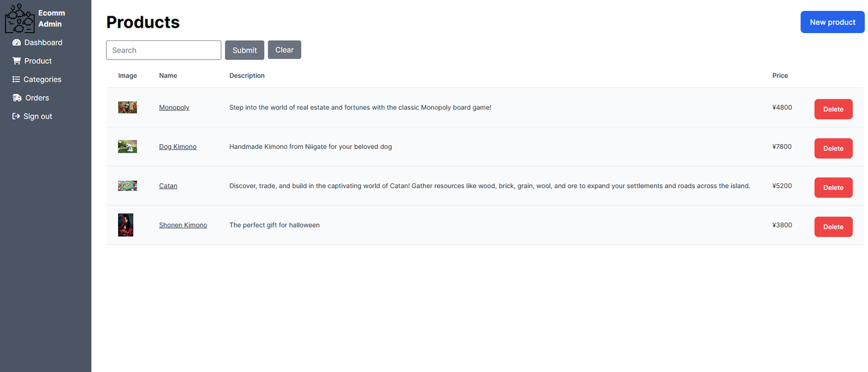Click the Catan product thumbnail
The image size is (868, 372).
[127, 186]
